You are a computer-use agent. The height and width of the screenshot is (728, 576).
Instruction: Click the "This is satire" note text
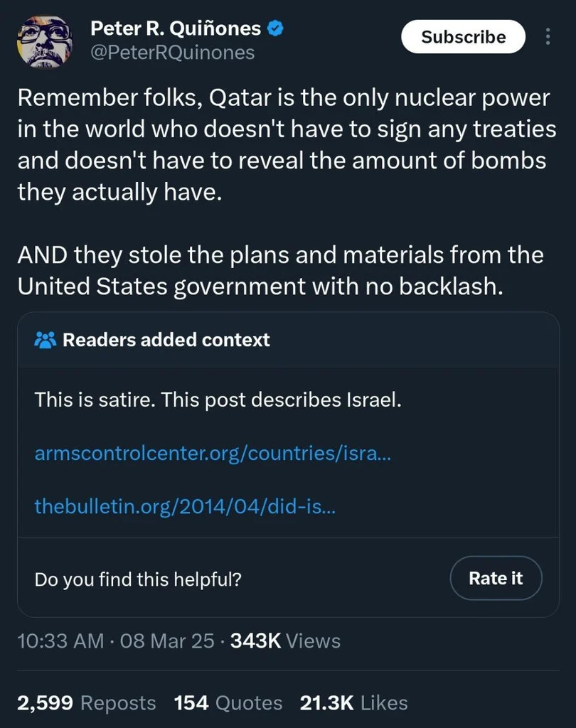218,400
